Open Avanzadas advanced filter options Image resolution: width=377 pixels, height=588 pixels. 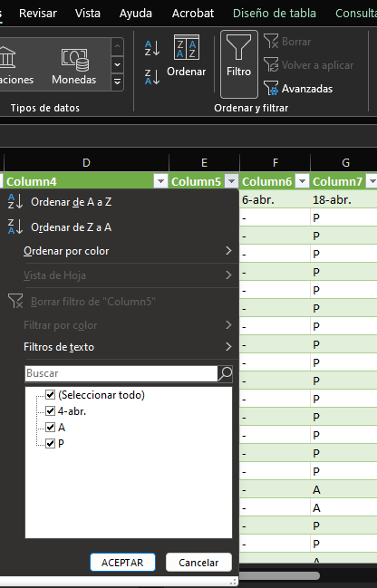point(298,89)
